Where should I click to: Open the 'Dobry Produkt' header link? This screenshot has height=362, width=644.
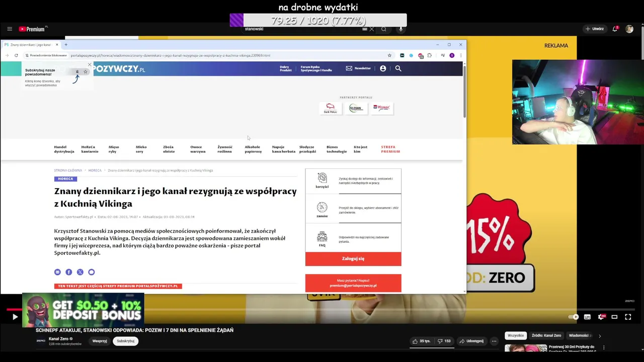click(x=285, y=68)
